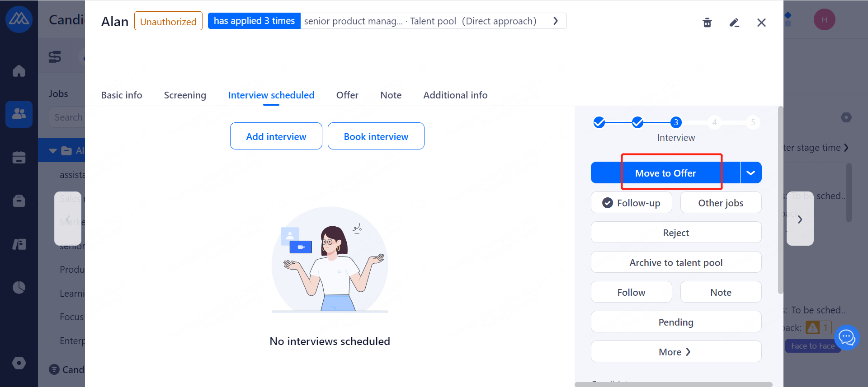This screenshot has width=868, height=387.
Task: Click the Other jobs button
Action: click(x=721, y=203)
